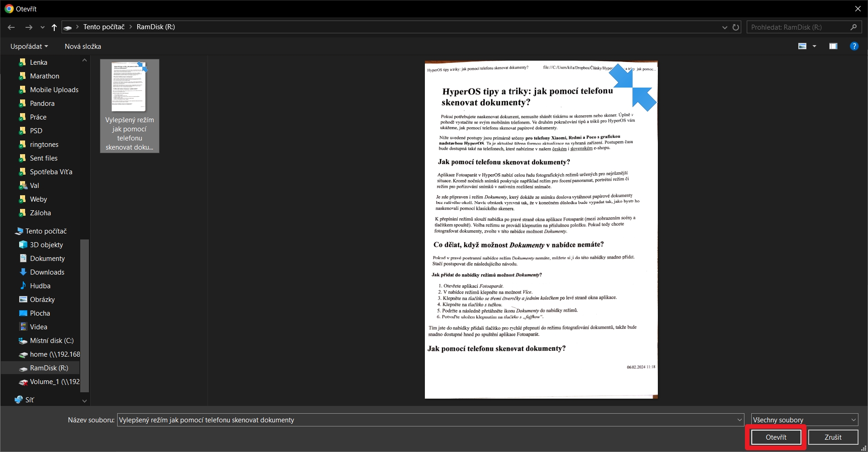Click the Back navigation arrow

pyautogui.click(x=11, y=27)
